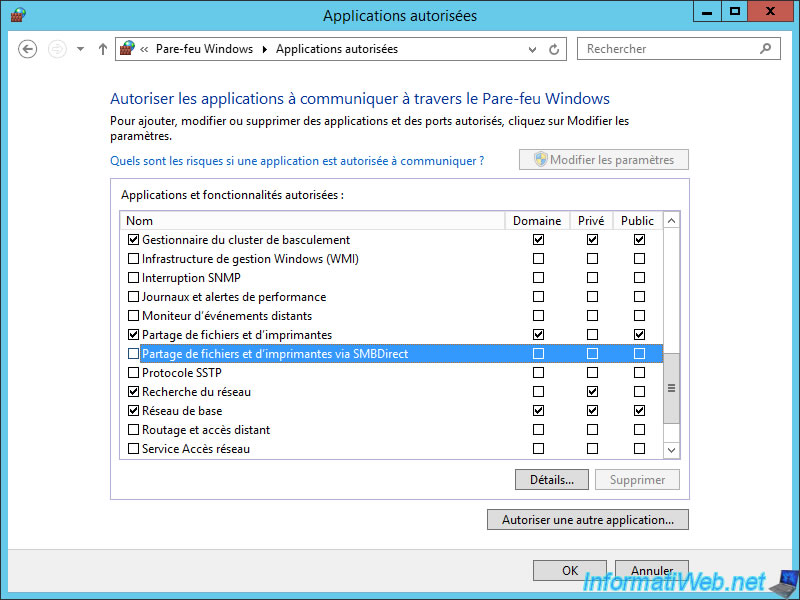Select Pare-feu Windows in the breadcrumb
Image resolution: width=800 pixels, height=600 pixels.
click(204, 49)
